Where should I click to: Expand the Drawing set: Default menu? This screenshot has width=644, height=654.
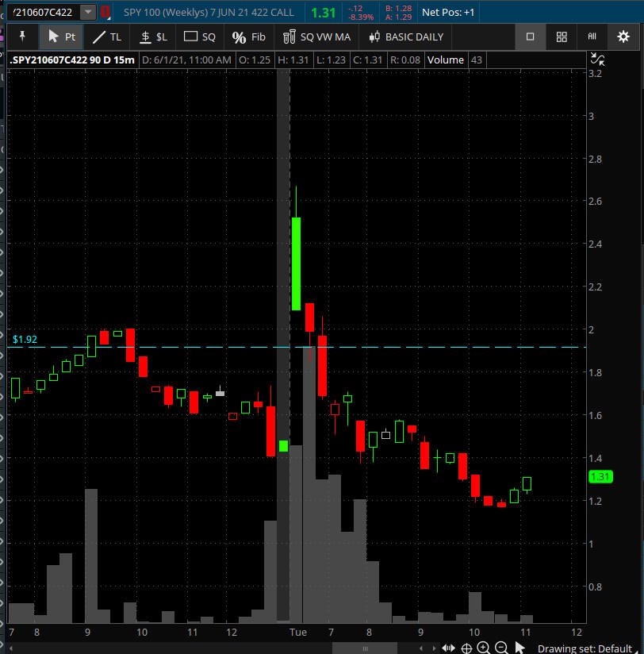pyautogui.click(x=585, y=648)
